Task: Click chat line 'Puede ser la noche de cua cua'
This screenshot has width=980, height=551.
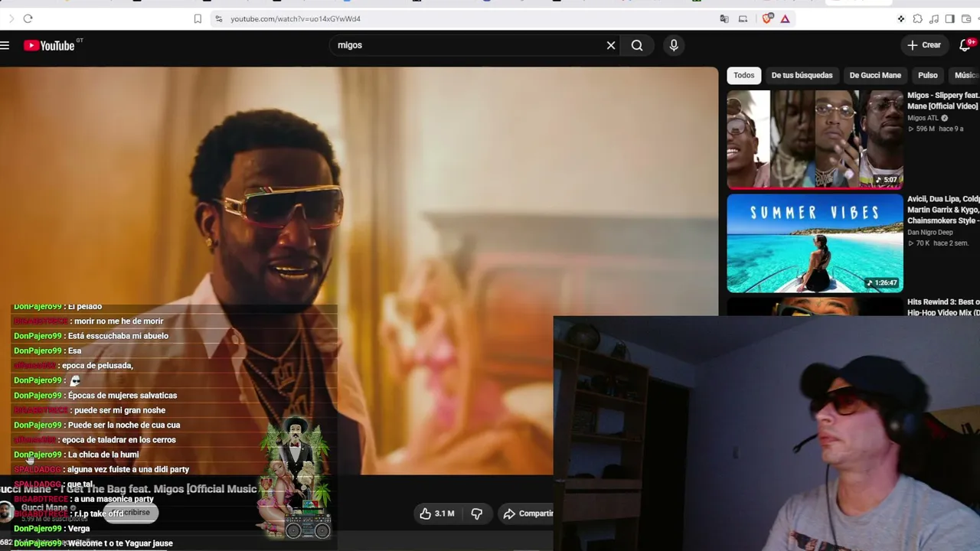Action: click(x=124, y=425)
